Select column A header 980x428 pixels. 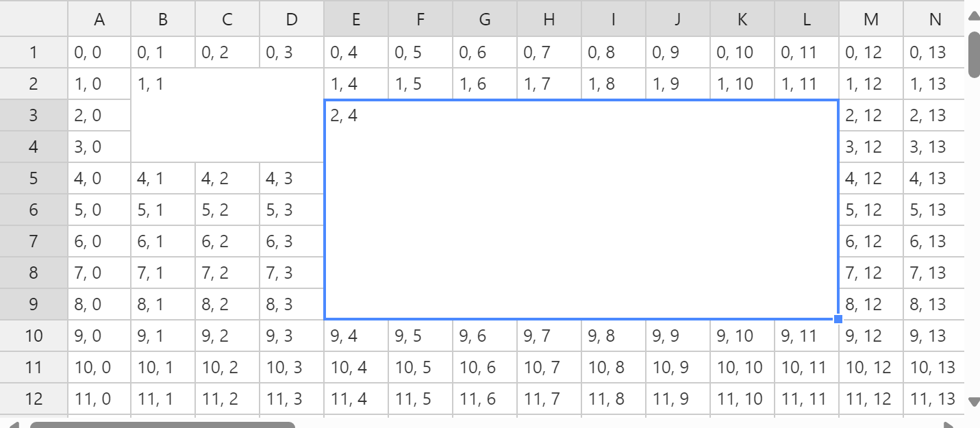coord(99,19)
